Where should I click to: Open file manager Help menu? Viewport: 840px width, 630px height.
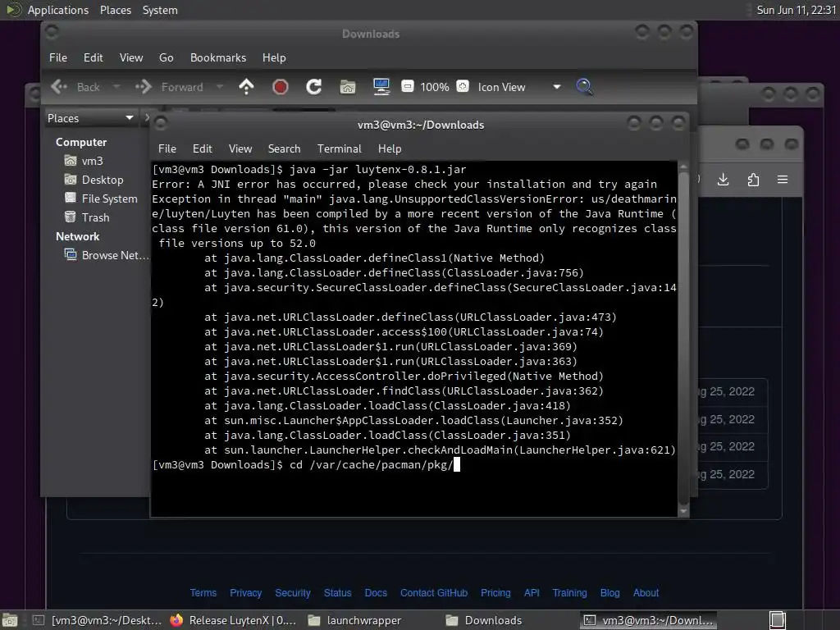pos(274,58)
